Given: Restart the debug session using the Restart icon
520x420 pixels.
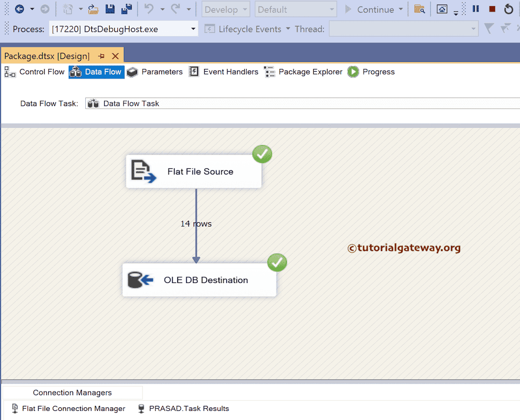Looking at the screenshot, I should click(x=508, y=9).
